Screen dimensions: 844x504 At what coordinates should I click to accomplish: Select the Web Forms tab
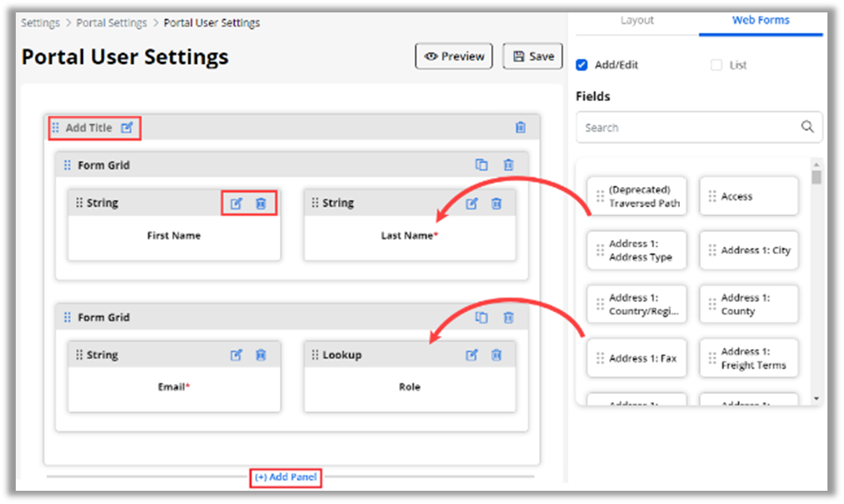pyautogui.click(x=760, y=20)
